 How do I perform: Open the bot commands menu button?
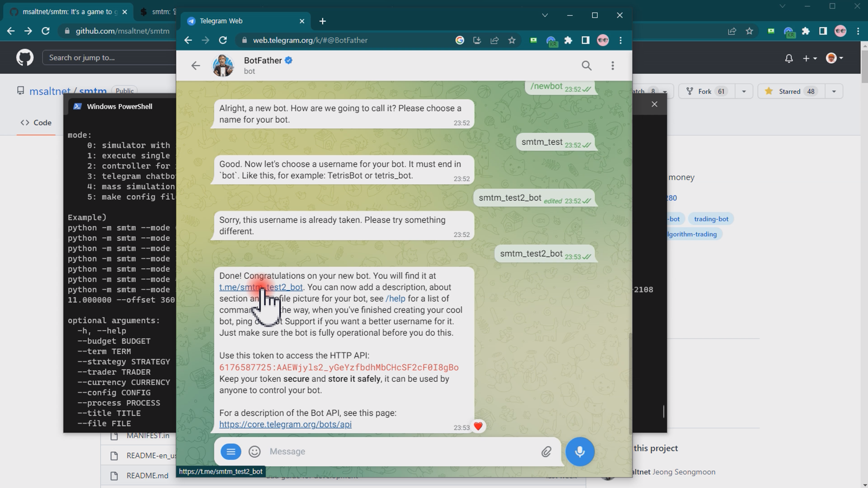[x=231, y=451]
